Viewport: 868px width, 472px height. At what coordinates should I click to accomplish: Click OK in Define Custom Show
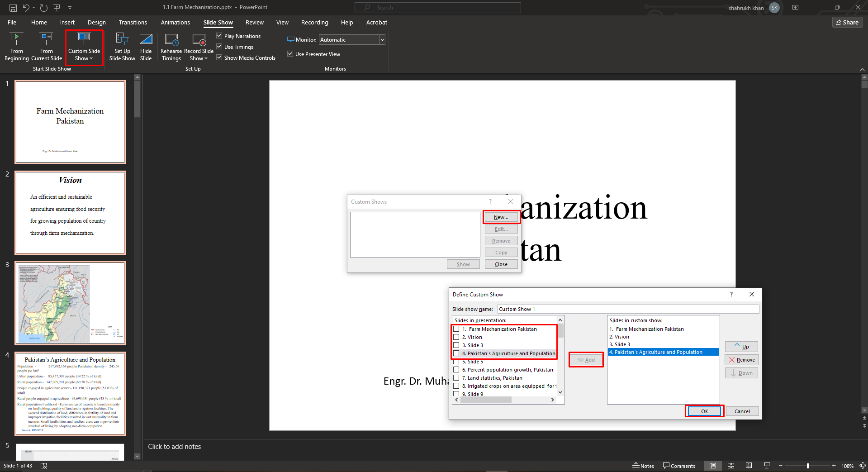click(x=704, y=411)
